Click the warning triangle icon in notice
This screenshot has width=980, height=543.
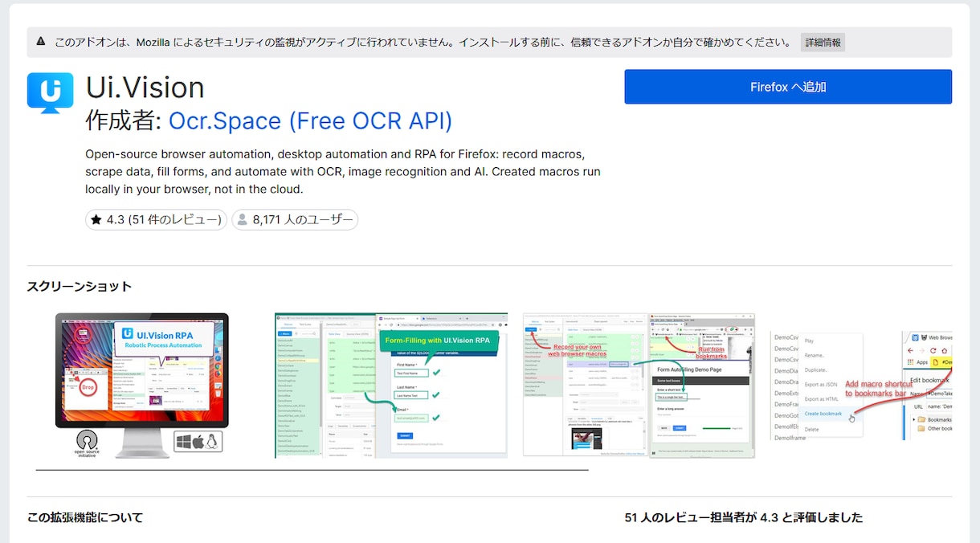[40, 42]
